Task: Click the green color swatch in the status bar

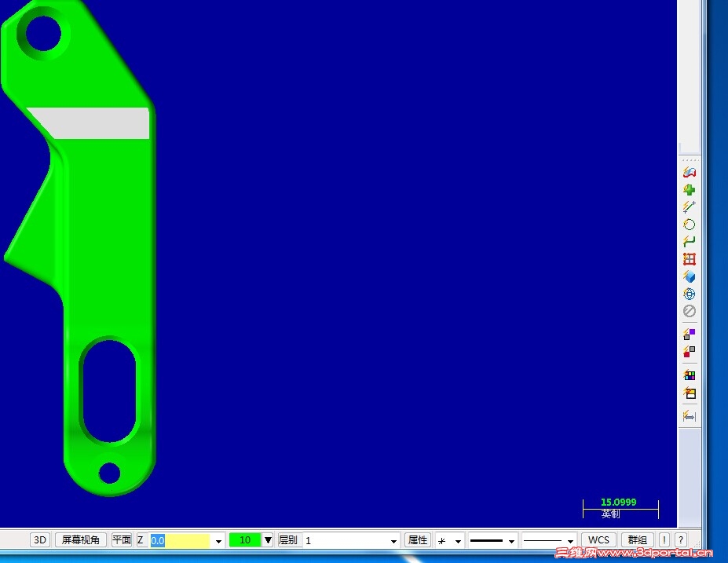Action: coord(244,540)
